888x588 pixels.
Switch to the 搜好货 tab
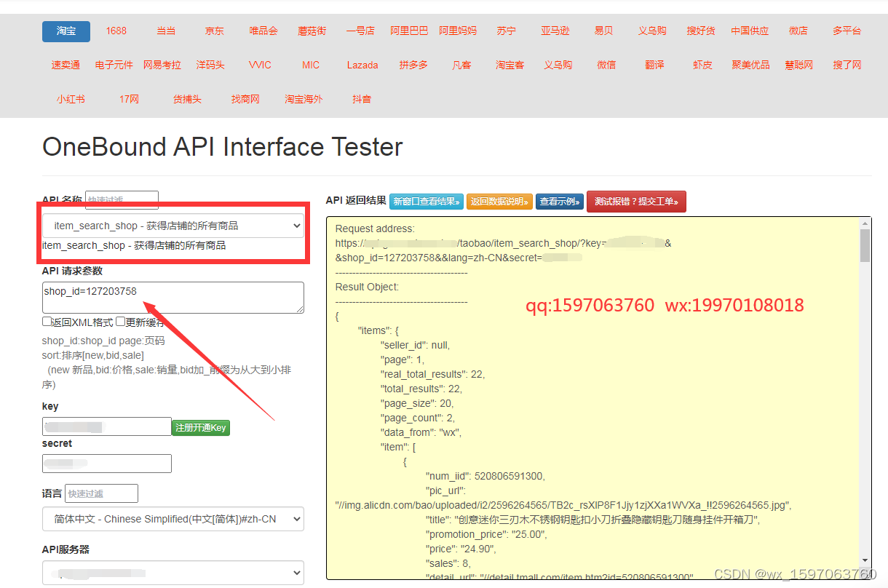click(x=701, y=31)
